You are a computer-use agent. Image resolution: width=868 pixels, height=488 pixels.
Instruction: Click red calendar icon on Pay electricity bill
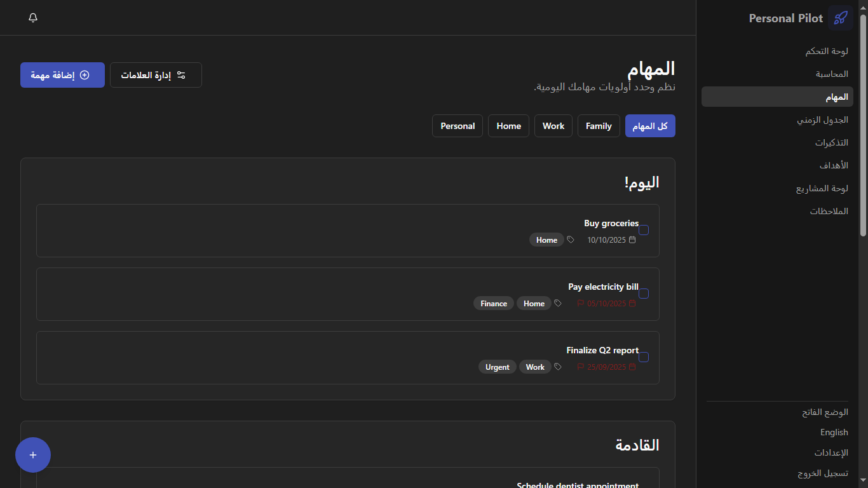pyautogui.click(x=632, y=304)
